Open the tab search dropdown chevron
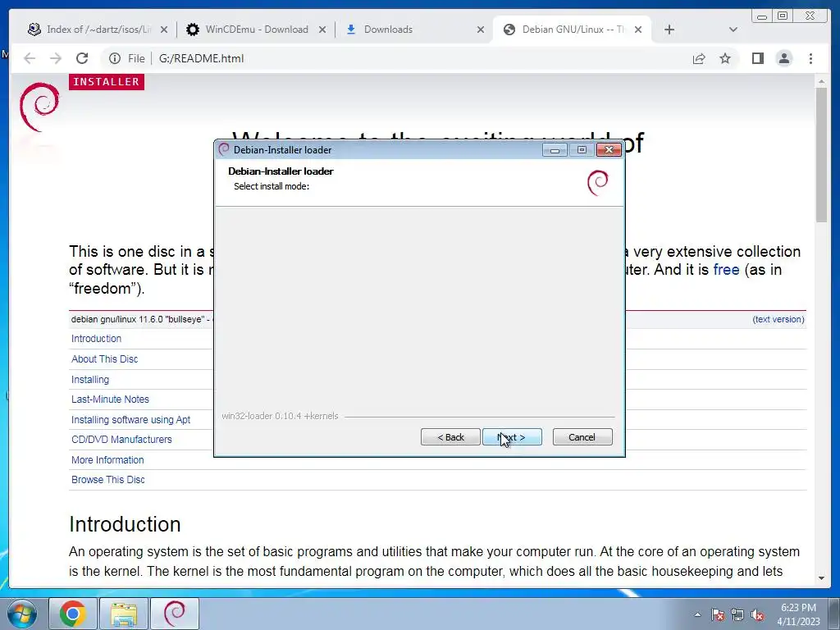This screenshot has height=630, width=840. [733, 30]
